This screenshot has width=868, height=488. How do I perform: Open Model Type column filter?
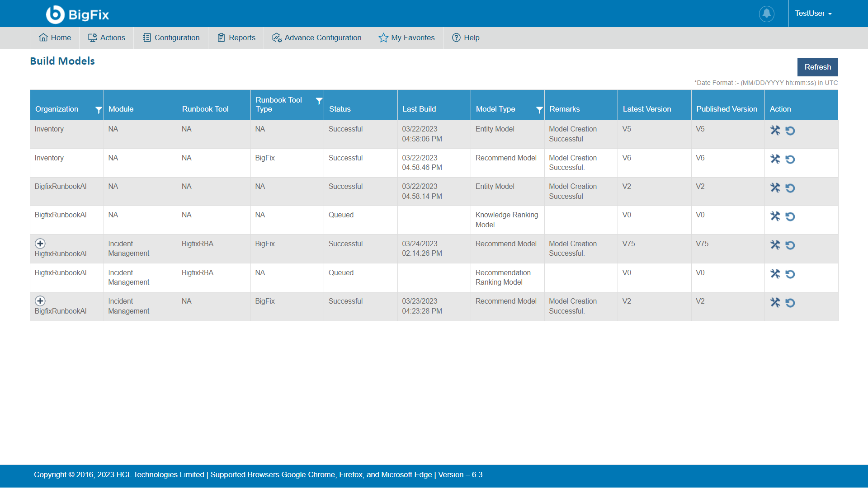539,110
